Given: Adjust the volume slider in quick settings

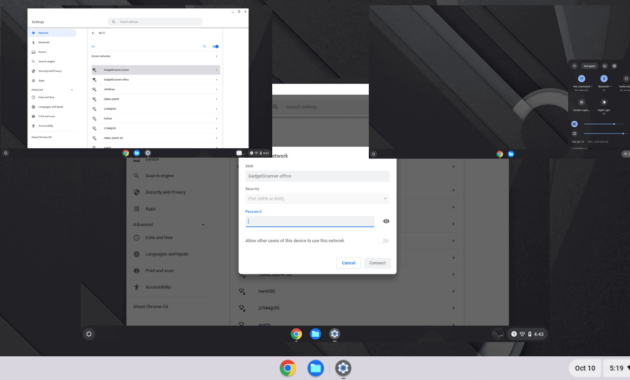Looking at the screenshot, I should [605, 124].
